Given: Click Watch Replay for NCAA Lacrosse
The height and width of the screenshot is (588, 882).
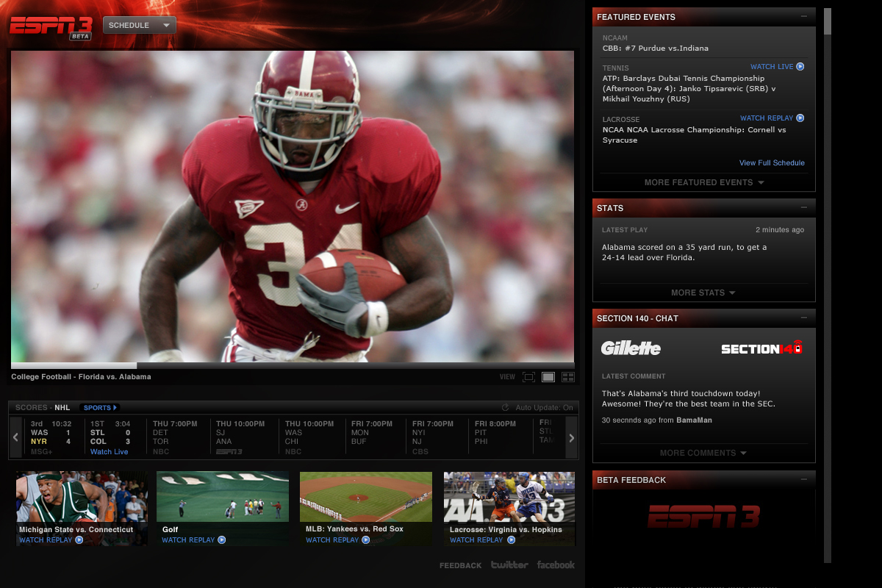Looking at the screenshot, I should 767,118.
